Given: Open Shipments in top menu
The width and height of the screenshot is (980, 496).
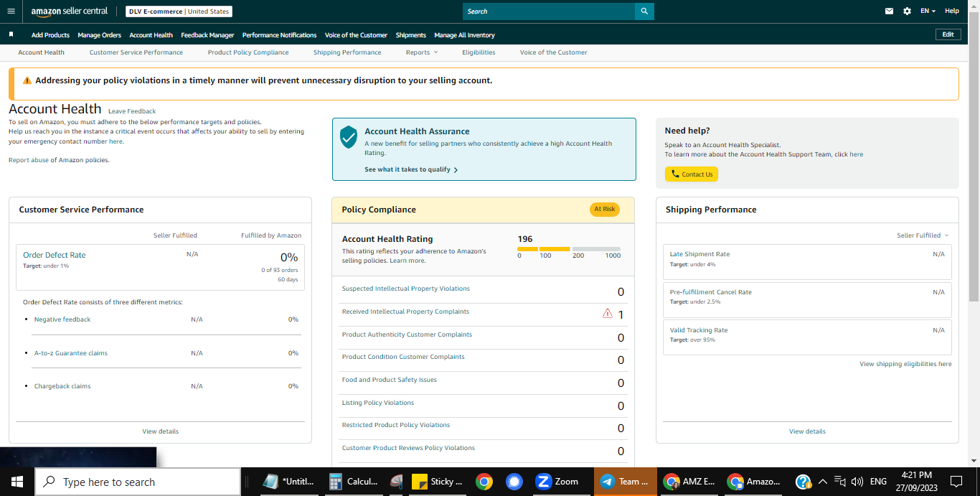Looking at the screenshot, I should pos(411,35).
